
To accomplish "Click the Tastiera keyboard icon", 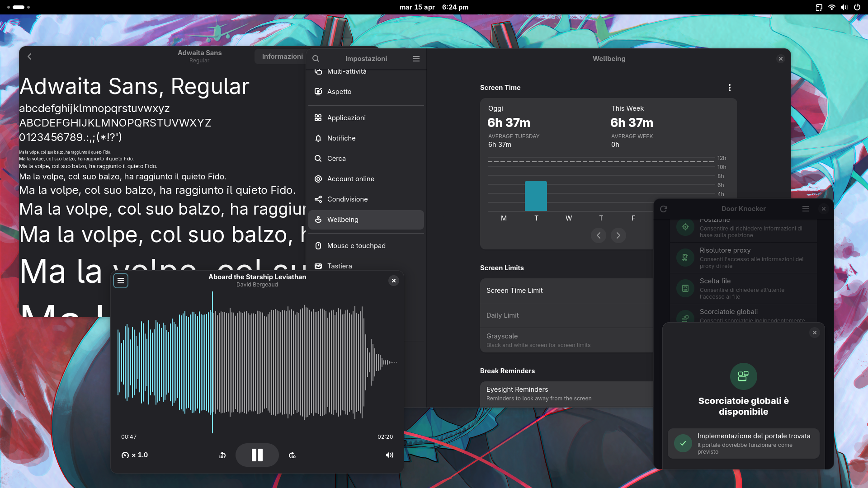I will (x=318, y=266).
